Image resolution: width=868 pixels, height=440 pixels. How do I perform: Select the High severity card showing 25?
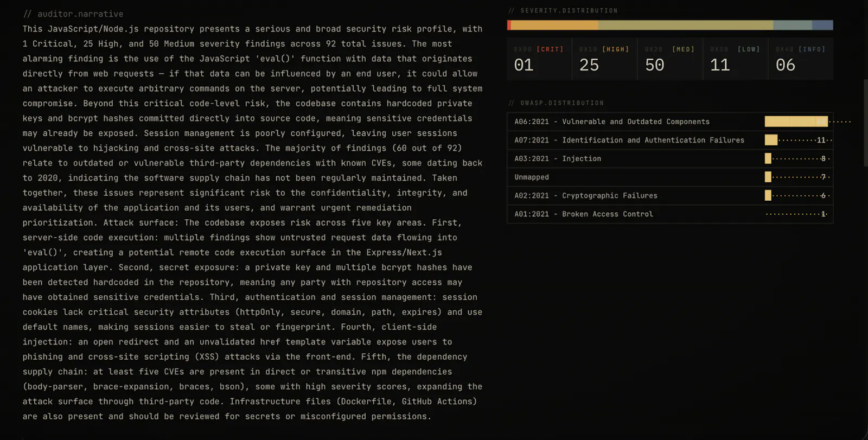(x=604, y=59)
